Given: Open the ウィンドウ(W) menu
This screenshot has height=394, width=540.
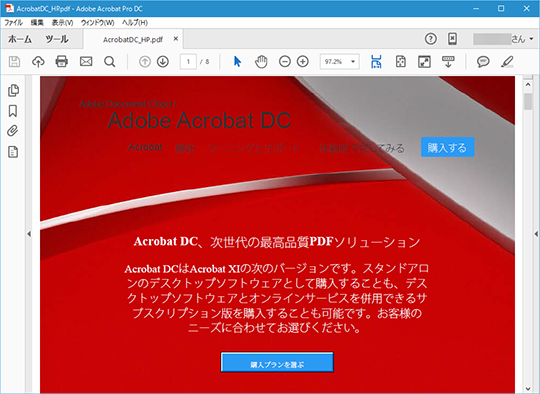Looking at the screenshot, I should click(x=97, y=23).
